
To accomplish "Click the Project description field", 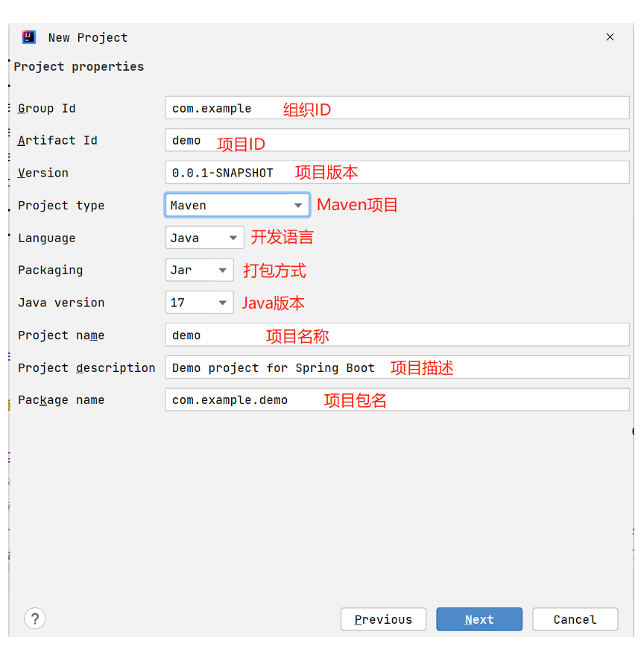I will pyautogui.click(x=397, y=367).
